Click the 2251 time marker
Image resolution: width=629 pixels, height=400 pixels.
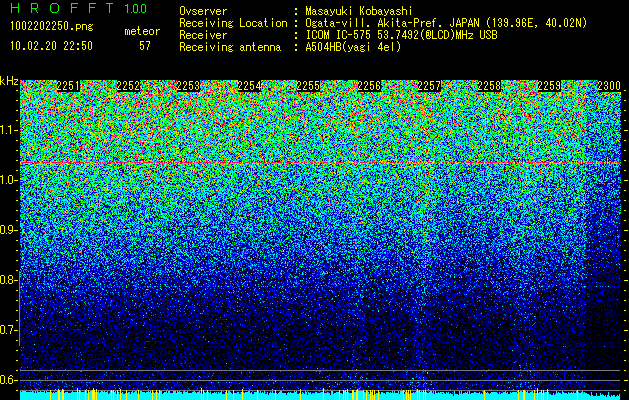[x=68, y=86]
